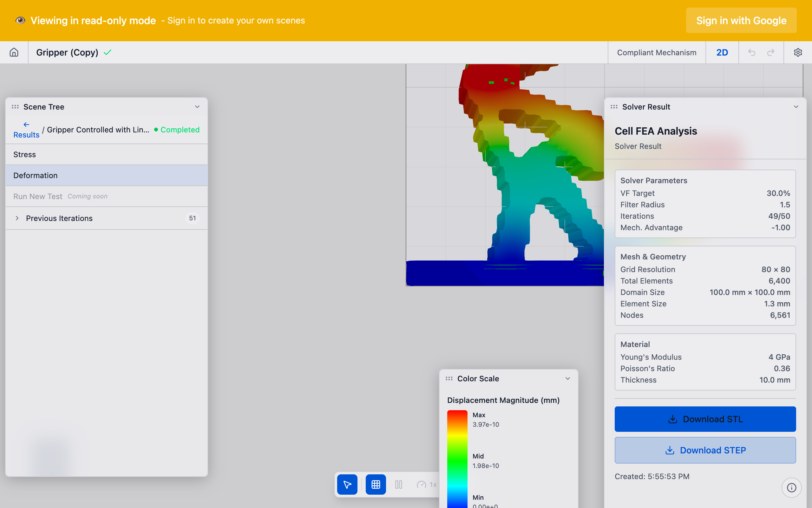Click the Thickness 10.0 mm value
Image resolution: width=812 pixels, height=508 pixels.
(x=775, y=380)
